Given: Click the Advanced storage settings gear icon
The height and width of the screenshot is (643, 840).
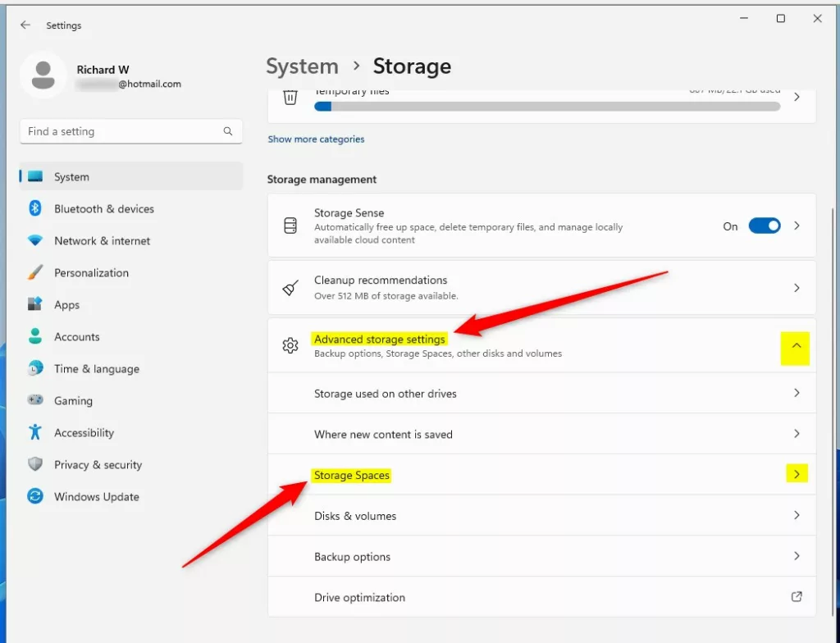Looking at the screenshot, I should pyautogui.click(x=290, y=345).
